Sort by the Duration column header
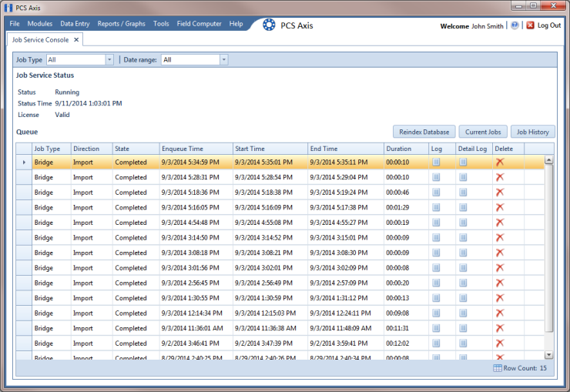The image size is (570, 392). [406, 149]
